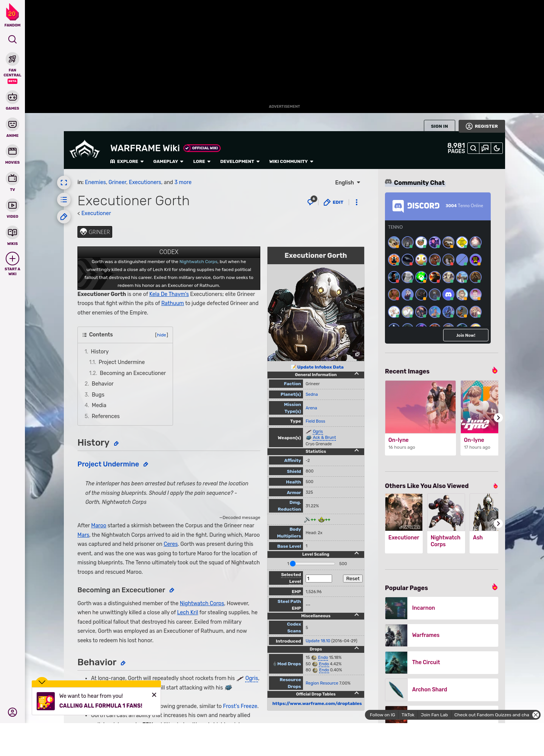
Task: Click the Register button
Action: click(x=482, y=126)
